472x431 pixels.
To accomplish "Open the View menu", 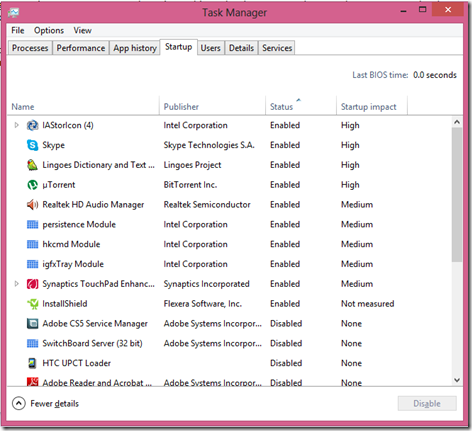I will (x=82, y=31).
